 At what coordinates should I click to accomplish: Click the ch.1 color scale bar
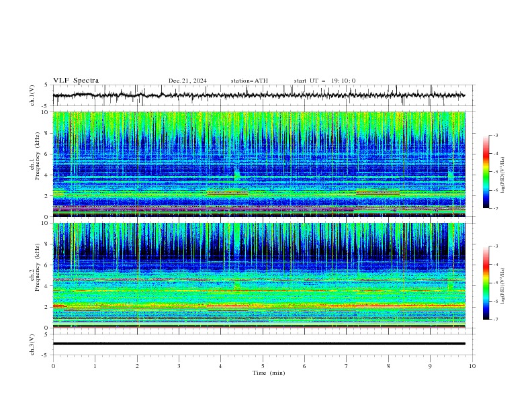coord(486,172)
